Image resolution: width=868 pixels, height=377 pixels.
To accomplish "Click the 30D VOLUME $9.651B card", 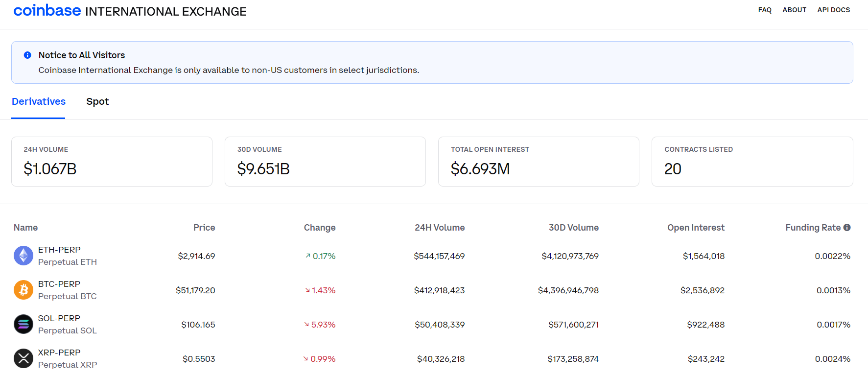I will pos(325,162).
